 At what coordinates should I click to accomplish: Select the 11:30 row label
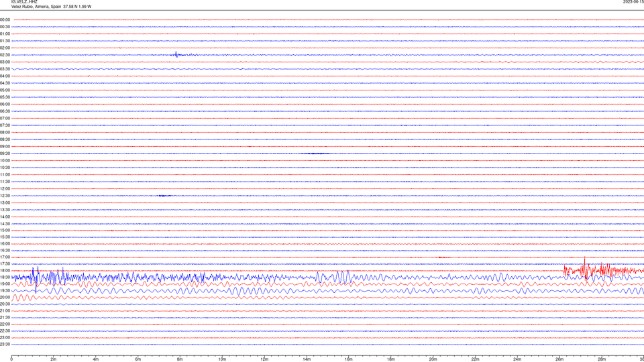tap(5, 182)
